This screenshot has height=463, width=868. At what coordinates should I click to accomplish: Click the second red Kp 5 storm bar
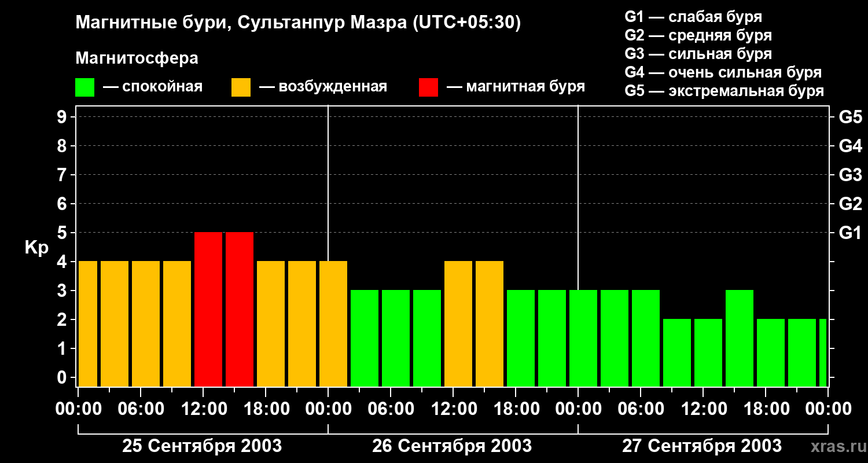(x=240, y=310)
